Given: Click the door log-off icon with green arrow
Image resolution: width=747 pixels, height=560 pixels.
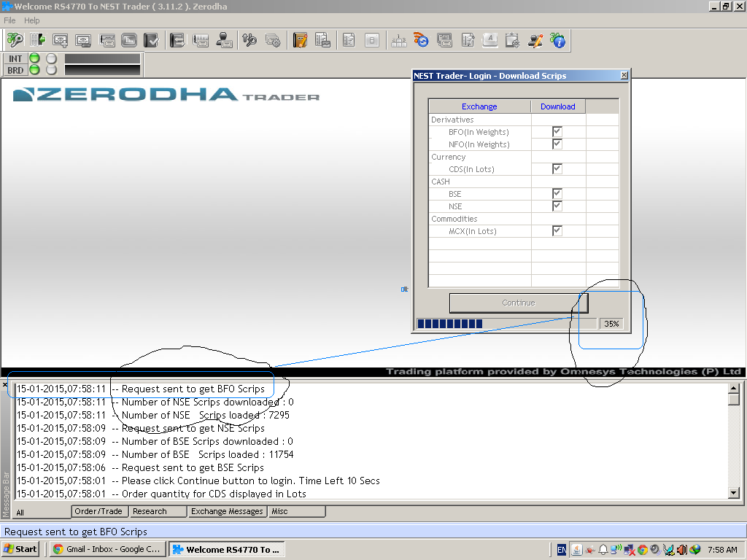Looking at the screenshot, I should click(37, 41).
